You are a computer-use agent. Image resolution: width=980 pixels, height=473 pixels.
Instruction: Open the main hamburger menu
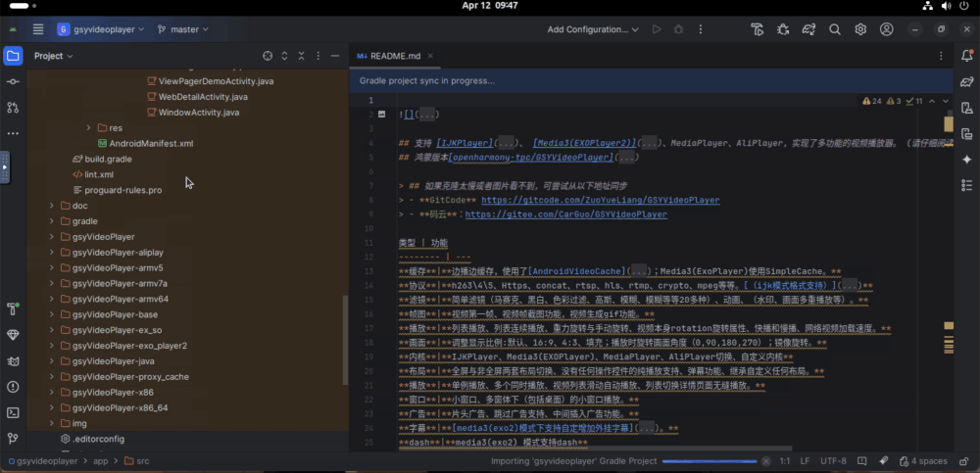38,29
